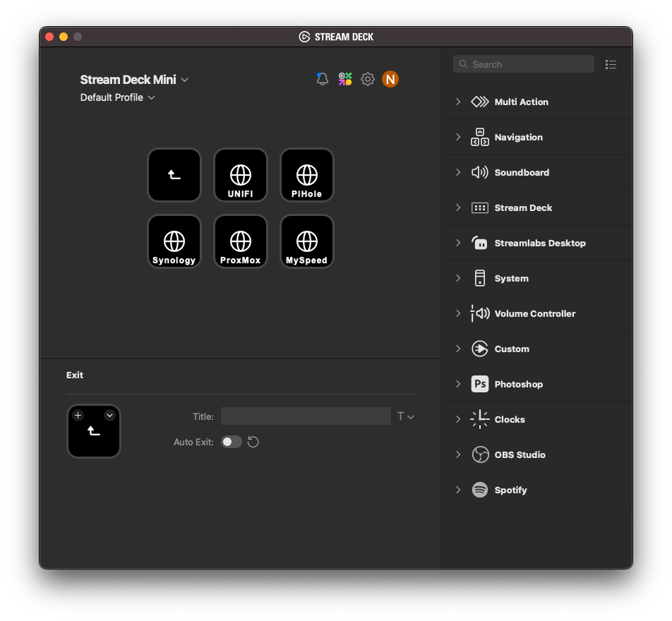The image size is (672, 621).
Task: Select the ProxMox website key
Action: (x=241, y=241)
